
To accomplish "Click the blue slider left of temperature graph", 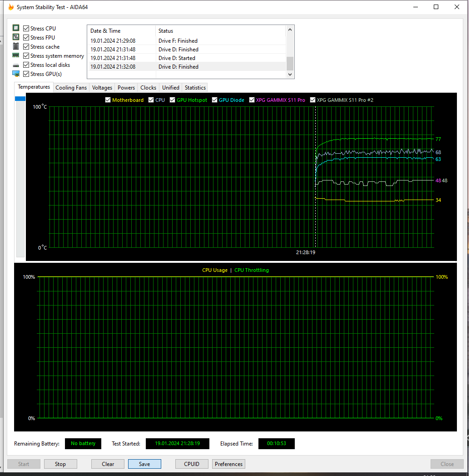I will tap(20, 99).
